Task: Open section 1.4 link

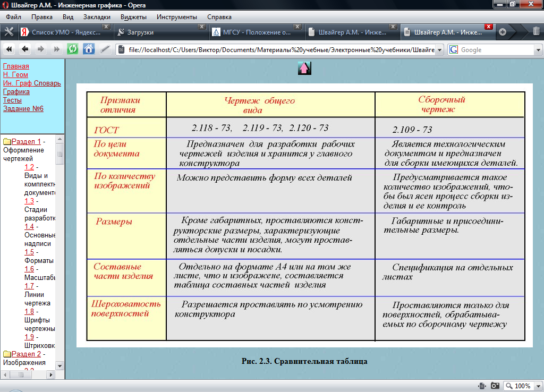Action: click(29, 226)
